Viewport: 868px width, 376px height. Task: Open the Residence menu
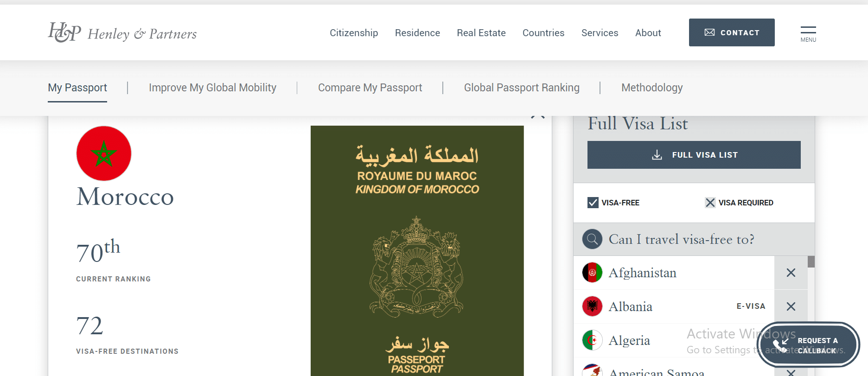tap(417, 33)
